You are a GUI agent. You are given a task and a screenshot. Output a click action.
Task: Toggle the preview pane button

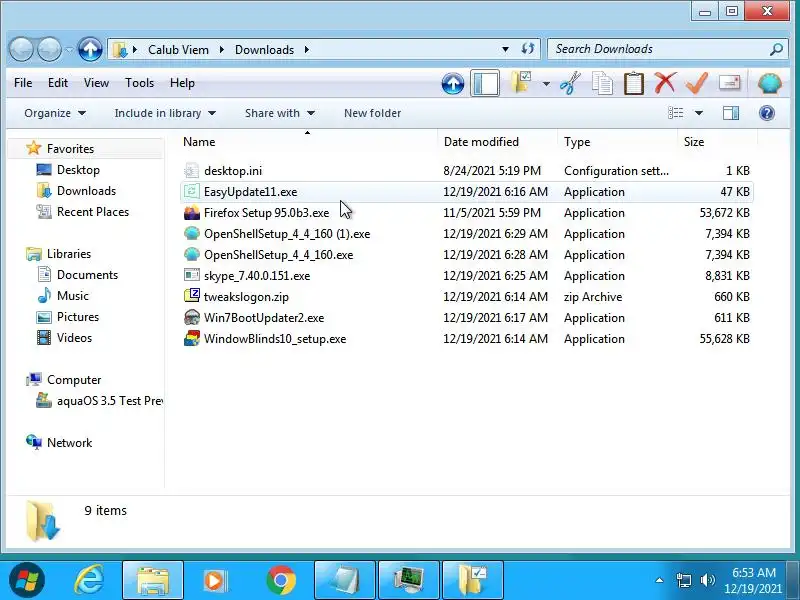pos(731,113)
